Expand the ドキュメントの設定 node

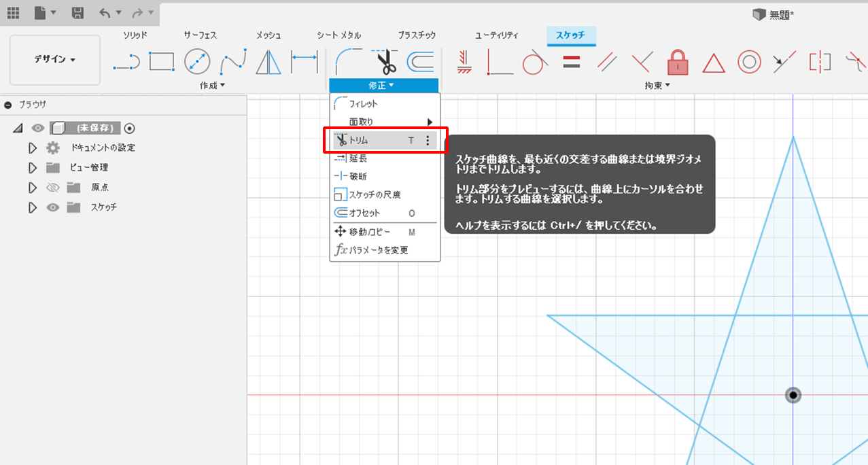[32, 148]
